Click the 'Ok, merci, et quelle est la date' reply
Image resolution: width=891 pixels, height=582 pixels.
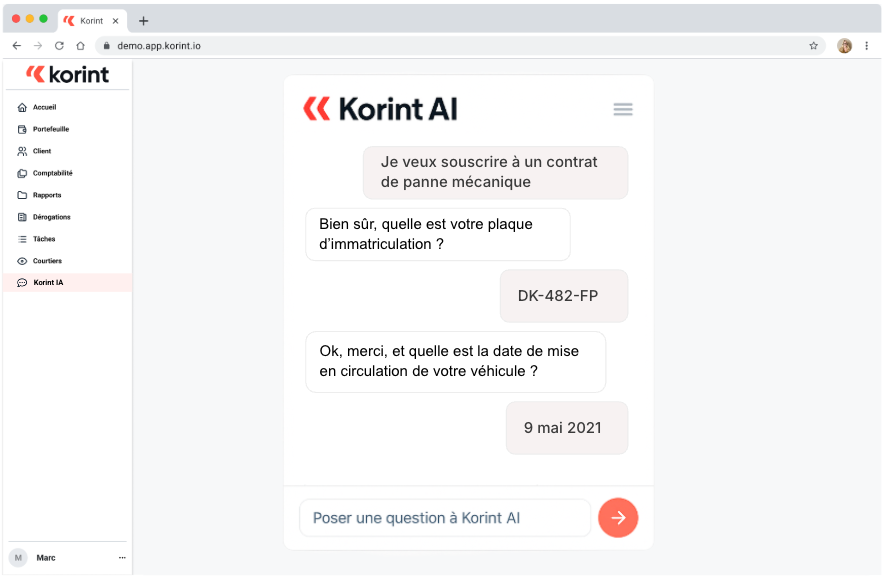click(x=455, y=361)
